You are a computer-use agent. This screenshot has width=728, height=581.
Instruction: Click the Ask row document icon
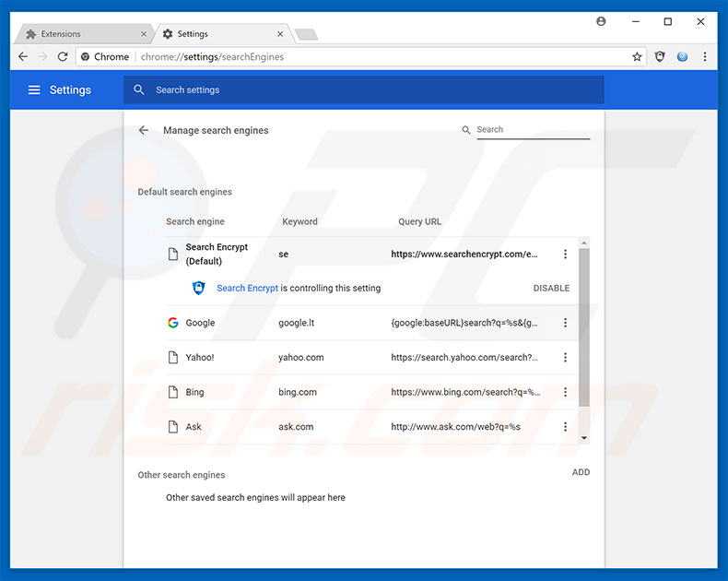click(x=173, y=427)
